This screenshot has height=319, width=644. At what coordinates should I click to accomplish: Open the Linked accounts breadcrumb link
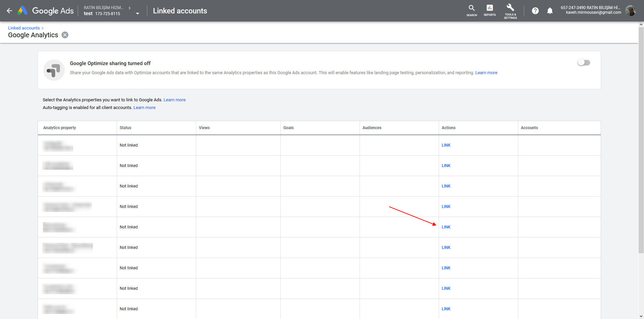tap(24, 28)
